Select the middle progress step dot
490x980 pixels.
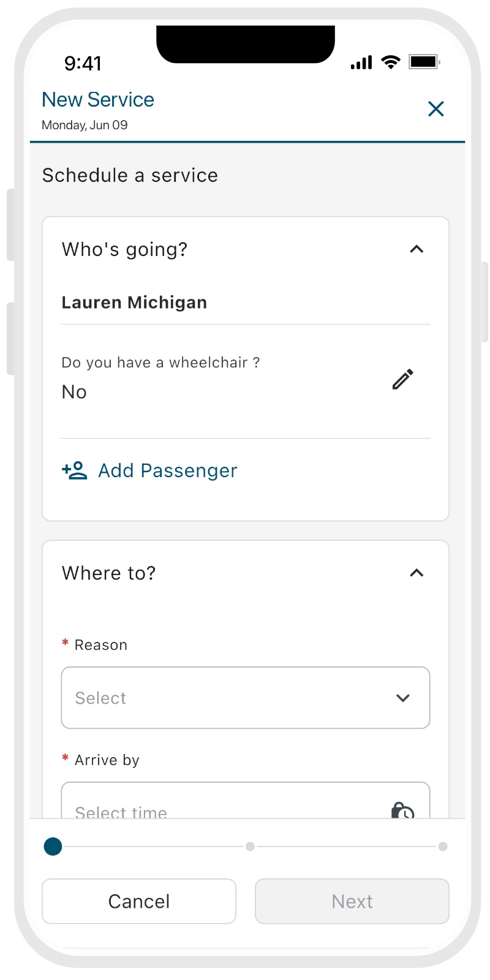(250, 846)
